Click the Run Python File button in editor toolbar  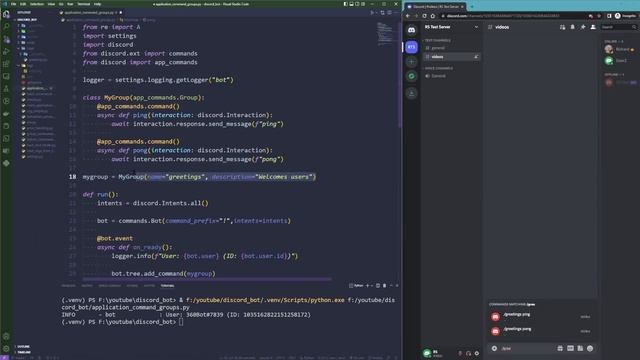[372, 13]
